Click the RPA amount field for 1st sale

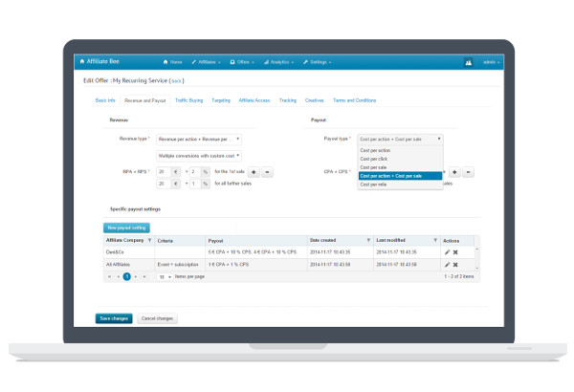click(x=164, y=172)
